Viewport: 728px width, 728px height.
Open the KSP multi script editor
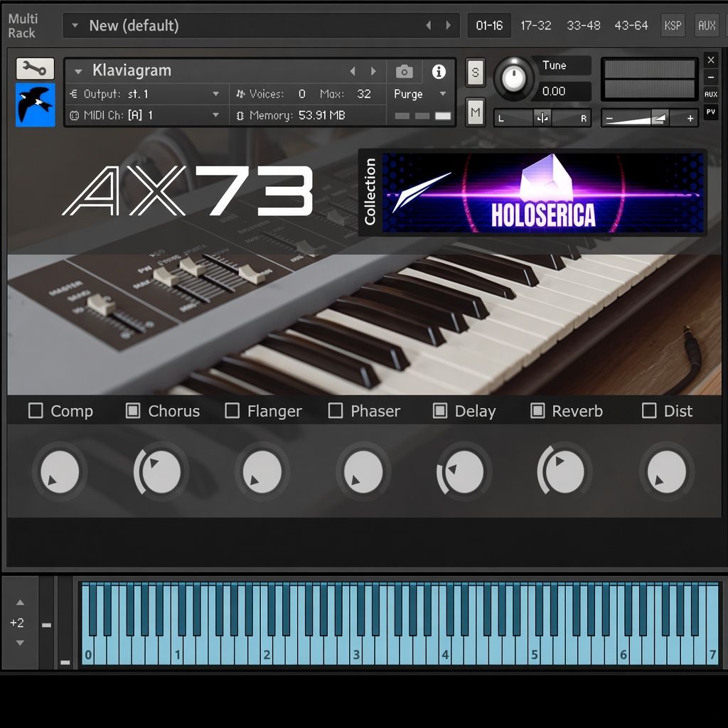point(673,26)
